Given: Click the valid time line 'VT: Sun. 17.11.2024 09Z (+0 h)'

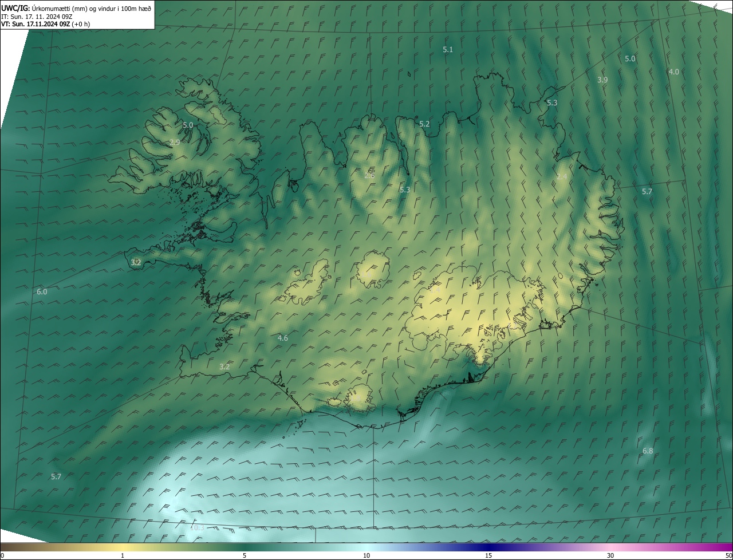Looking at the screenshot, I should pyautogui.click(x=45, y=24).
